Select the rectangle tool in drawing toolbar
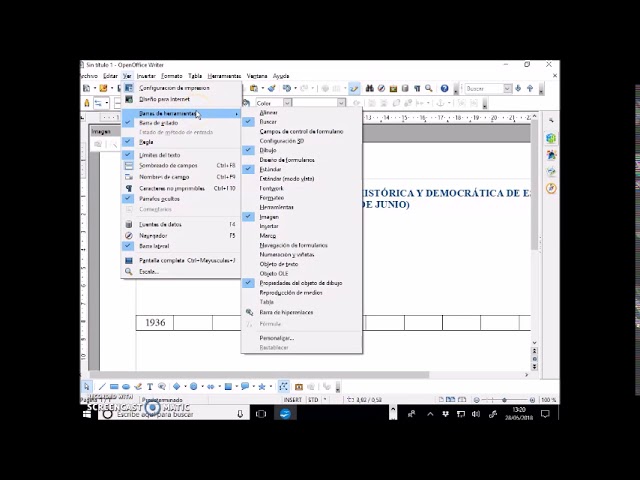640x480 pixels. coord(114,386)
